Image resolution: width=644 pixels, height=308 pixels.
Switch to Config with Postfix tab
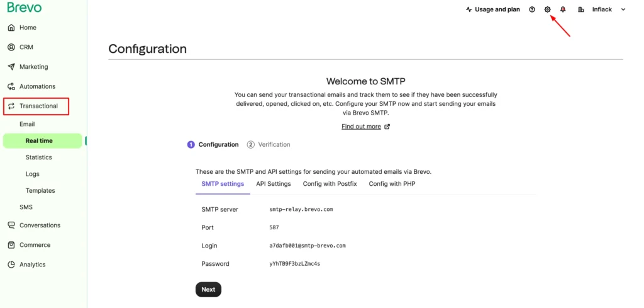tap(330, 184)
